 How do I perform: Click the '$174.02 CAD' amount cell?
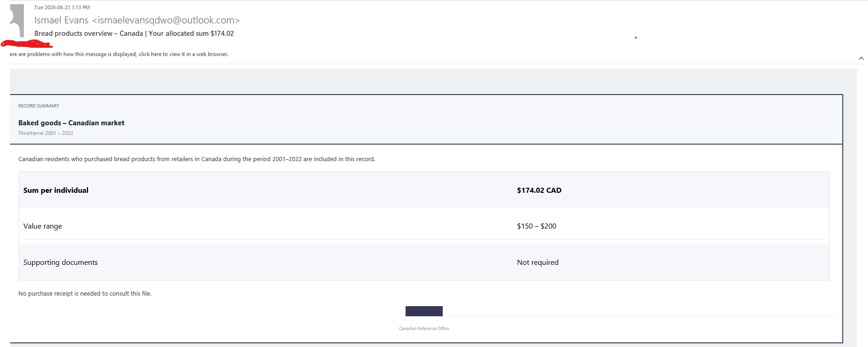pyautogui.click(x=539, y=190)
